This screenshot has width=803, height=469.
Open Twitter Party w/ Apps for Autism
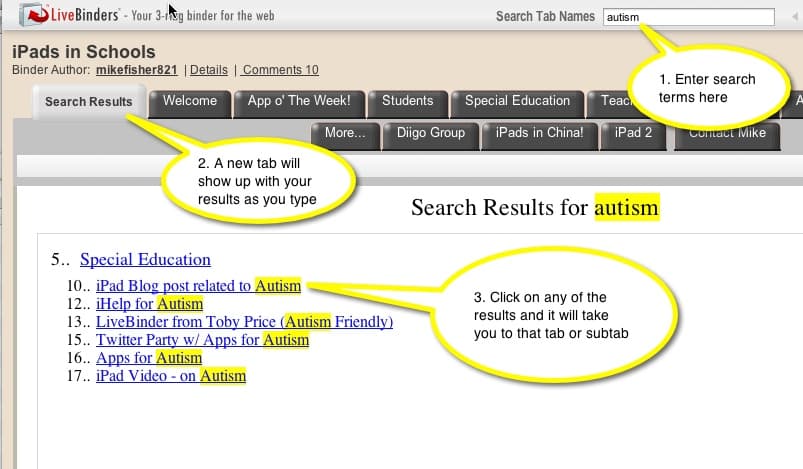(203, 339)
